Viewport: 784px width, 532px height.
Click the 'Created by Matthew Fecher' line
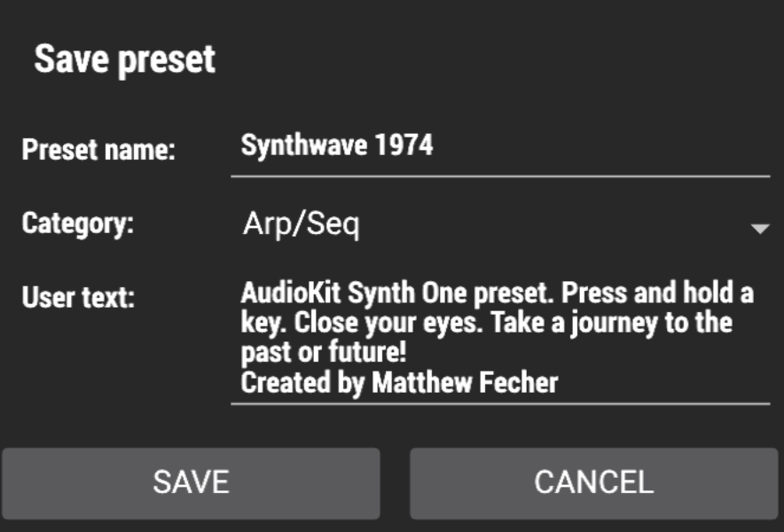click(399, 382)
